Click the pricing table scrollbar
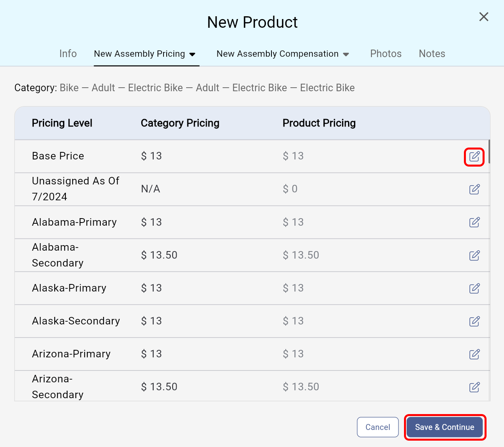Image resolution: width=504 pixels, height=447 pixels. [489, 152]
